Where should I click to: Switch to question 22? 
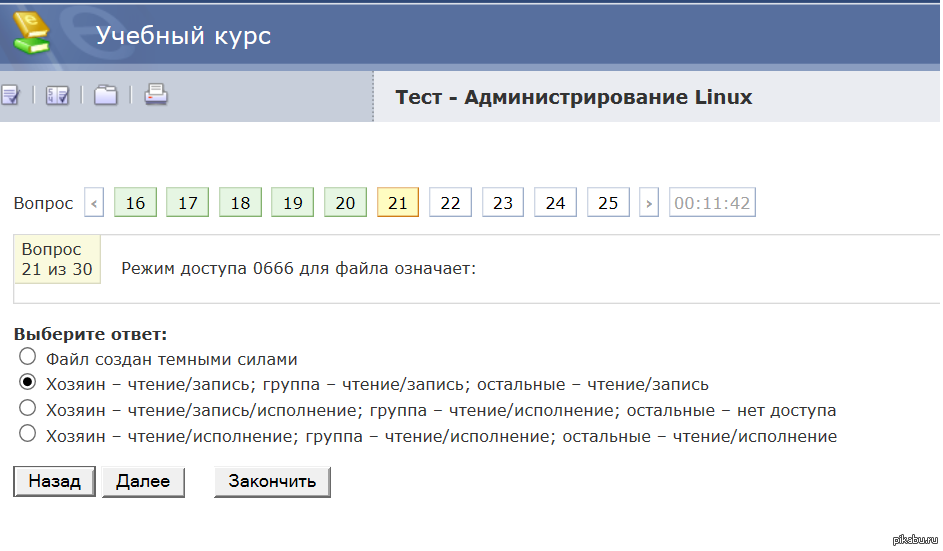pyautogui.click(x=450, y=203)
